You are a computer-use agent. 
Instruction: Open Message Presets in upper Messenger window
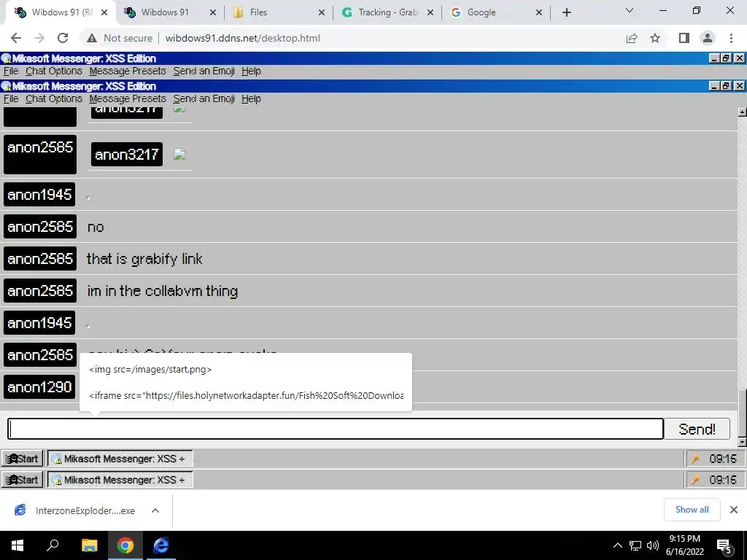(128, 71)
